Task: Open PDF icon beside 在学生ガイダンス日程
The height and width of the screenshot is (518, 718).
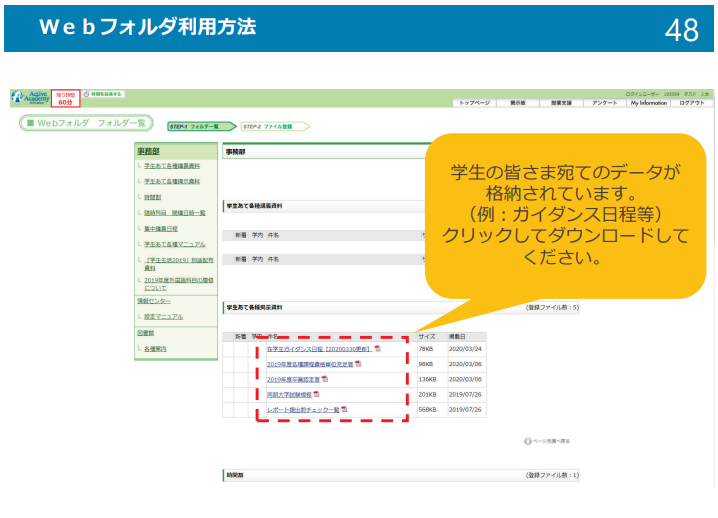Action: point(378,349)
